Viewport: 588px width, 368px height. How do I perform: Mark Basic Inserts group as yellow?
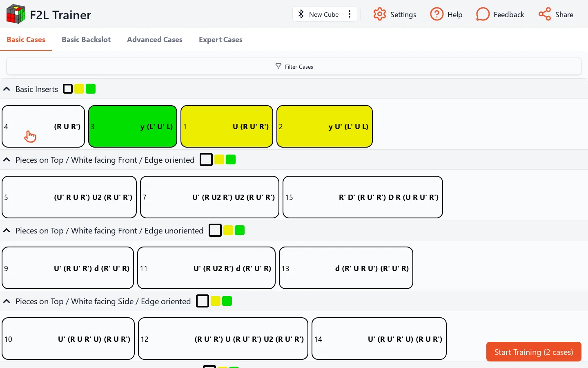79,89
